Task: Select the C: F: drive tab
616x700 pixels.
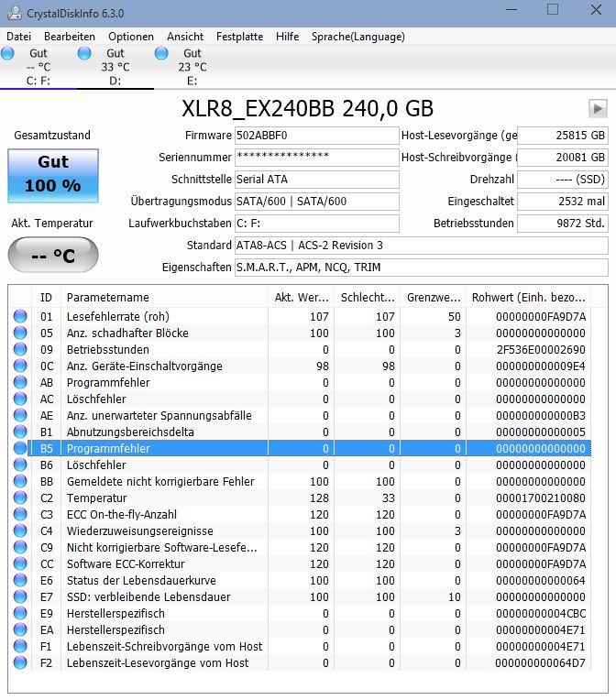Action: pos(38,67)
